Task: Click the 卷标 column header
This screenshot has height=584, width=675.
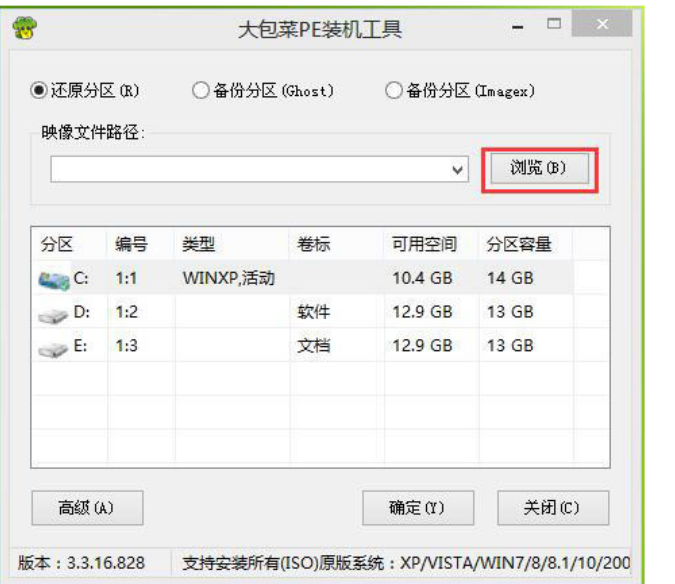Action: [337, 244]
